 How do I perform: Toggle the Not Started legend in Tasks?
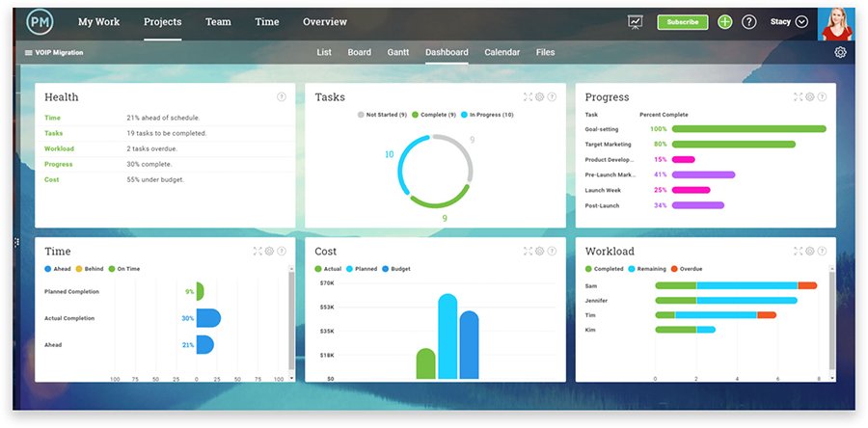point(384,115)
